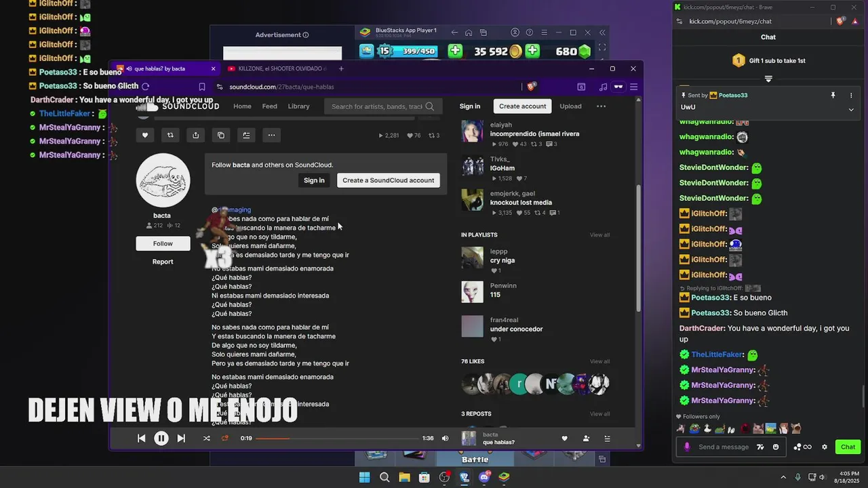Reload the SoundCloud page
The image size is (868, 488).
pos(145,86)
